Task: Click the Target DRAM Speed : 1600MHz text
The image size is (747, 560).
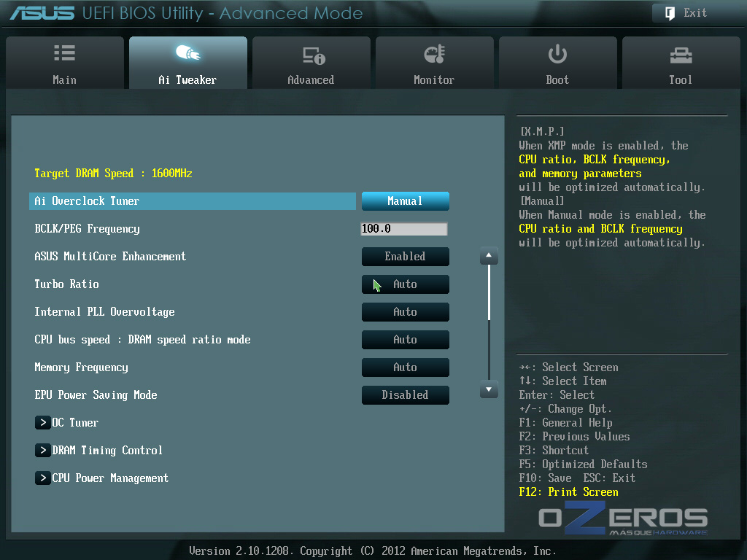Action: pos(113,174)
